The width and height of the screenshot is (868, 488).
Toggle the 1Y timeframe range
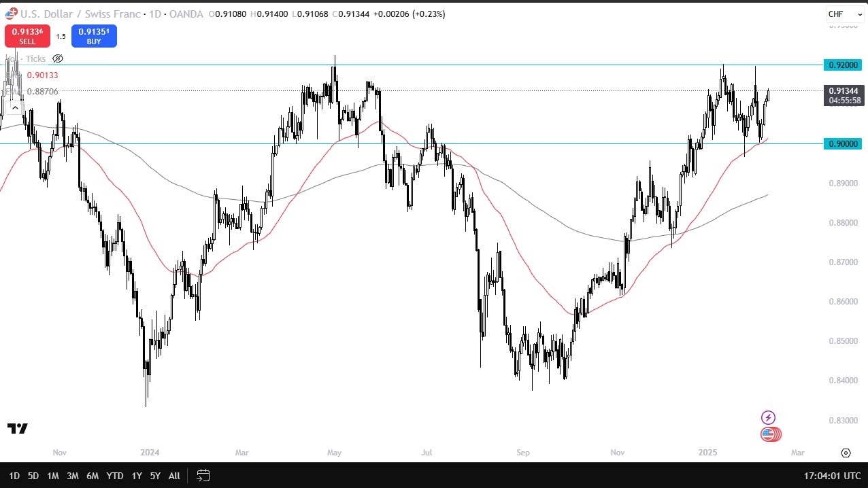click(137, 476)
